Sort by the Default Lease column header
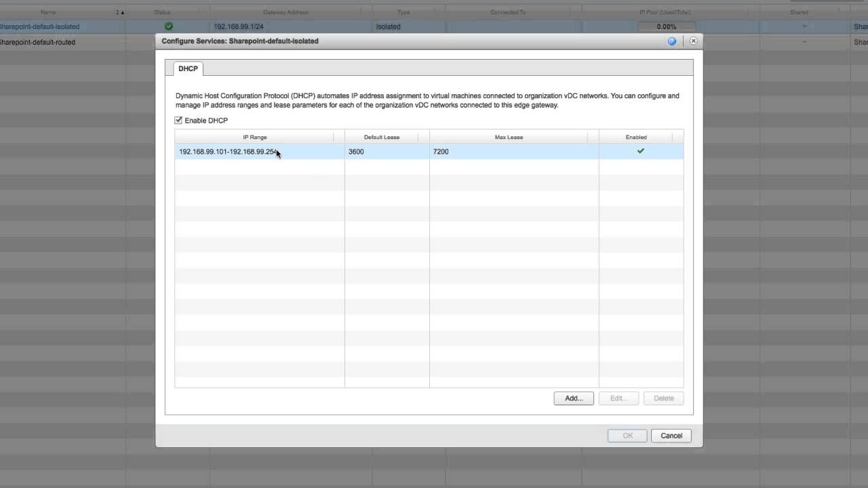This screenshot has height=488, width=868. [x=382, y=137]
